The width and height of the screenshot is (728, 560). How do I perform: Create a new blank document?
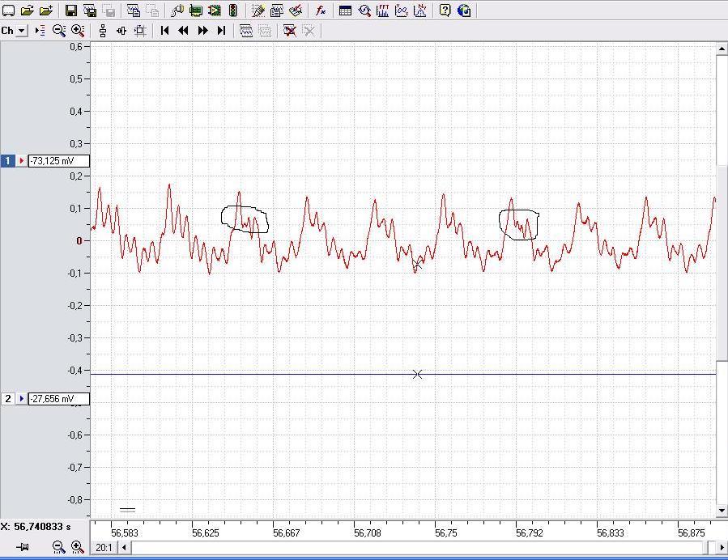[x=9, y=11]
